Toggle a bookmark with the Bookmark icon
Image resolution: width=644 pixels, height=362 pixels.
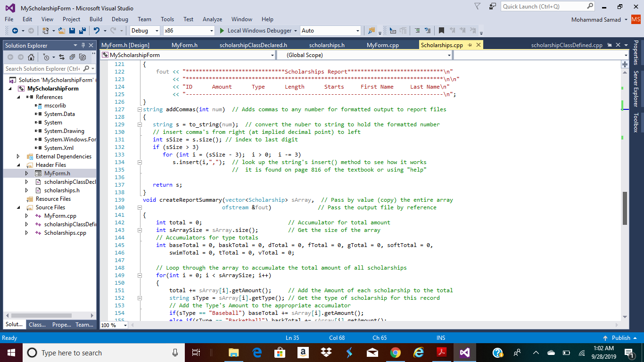click(441, 31)
